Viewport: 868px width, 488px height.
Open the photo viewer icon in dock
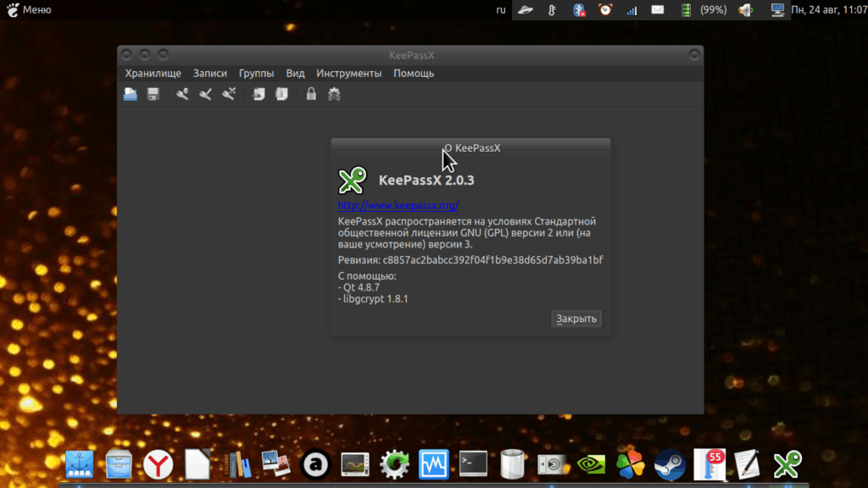click(x=275, y=463)
